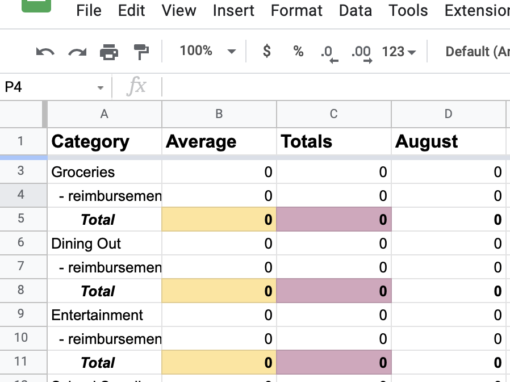Open the 100% zoom dropdown
This screenshot has width=510, height=382.
coord(208,51)
